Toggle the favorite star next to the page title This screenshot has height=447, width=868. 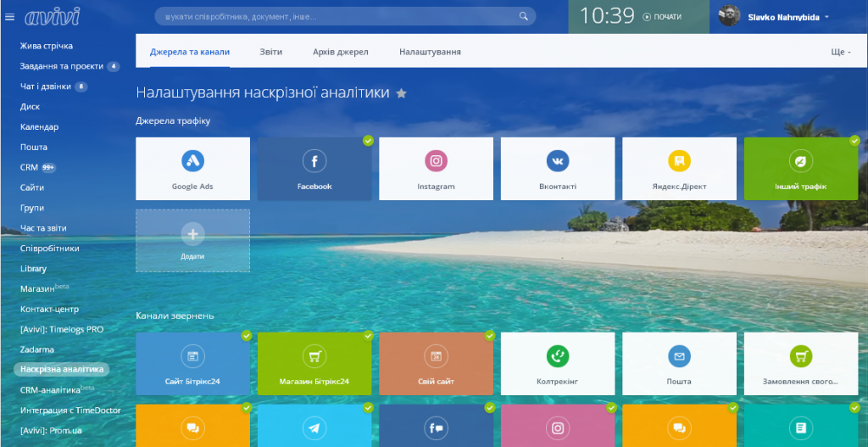(x=401, y=93)
